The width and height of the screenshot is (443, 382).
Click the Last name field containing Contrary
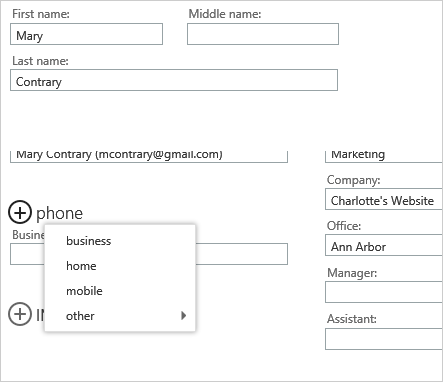pyautogui.click(x=174, y=80)
